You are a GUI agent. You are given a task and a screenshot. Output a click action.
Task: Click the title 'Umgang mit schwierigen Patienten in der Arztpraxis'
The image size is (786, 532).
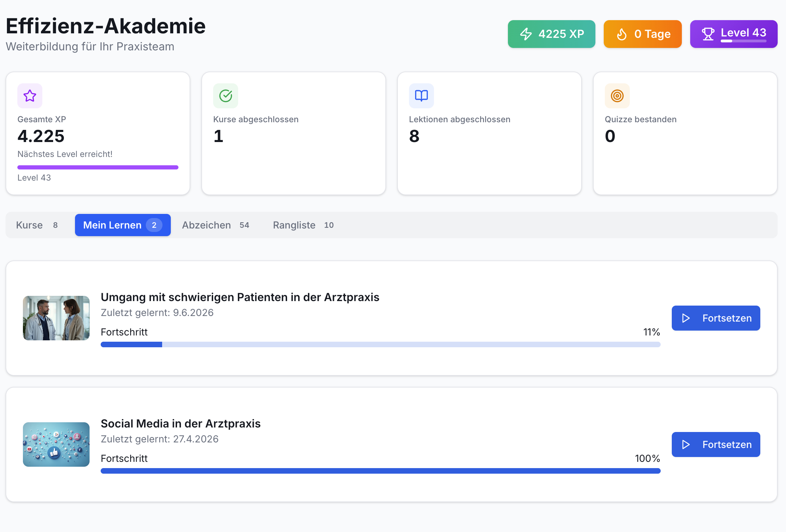[x=240, y=297]
